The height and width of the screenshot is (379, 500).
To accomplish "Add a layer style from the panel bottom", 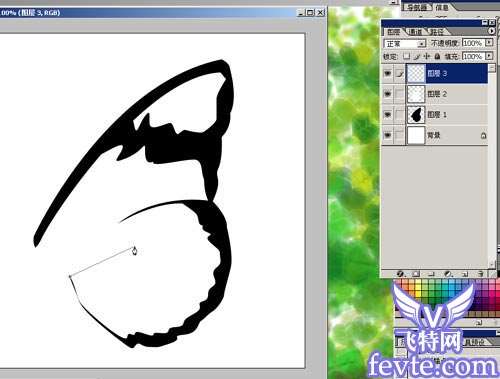I will pos(400,274).
